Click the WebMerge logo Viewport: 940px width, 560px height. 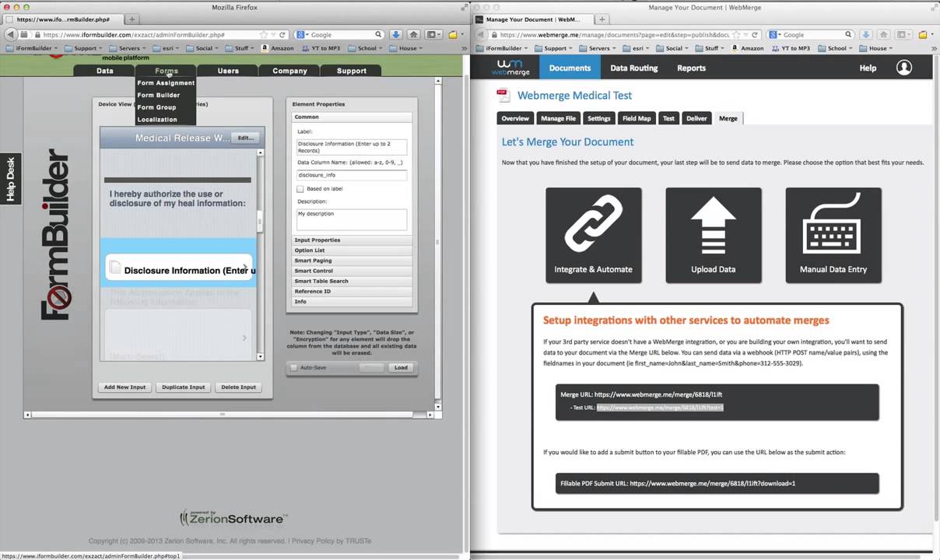pyautogui.click(x=510, y=68)
